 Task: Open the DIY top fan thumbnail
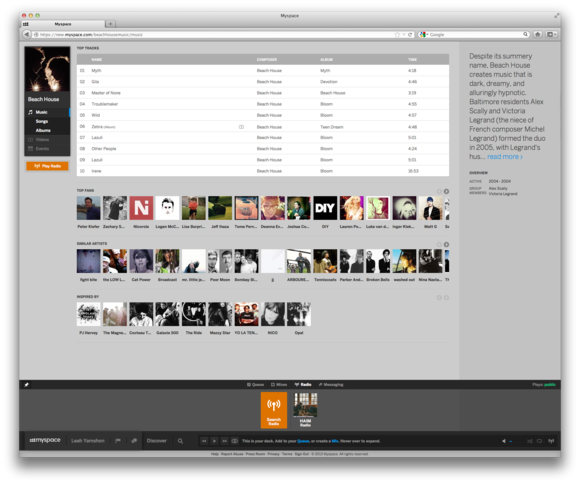point(325,208)
